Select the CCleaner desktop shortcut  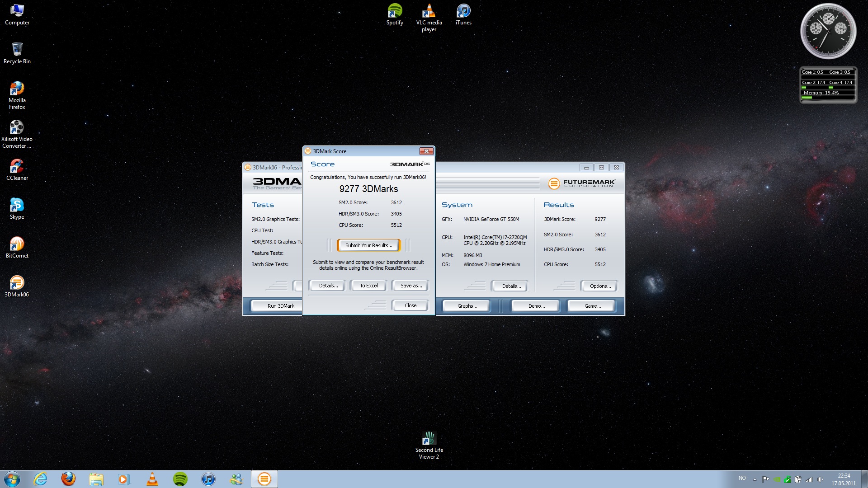[x=17, y=170]
